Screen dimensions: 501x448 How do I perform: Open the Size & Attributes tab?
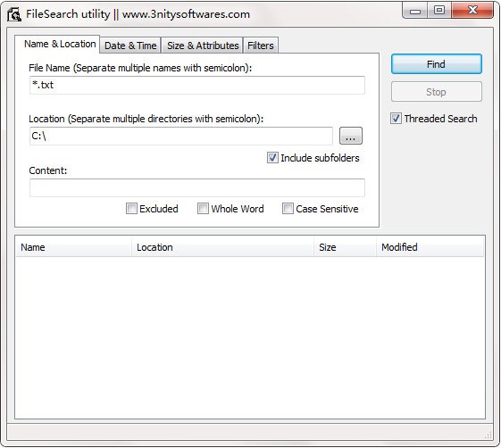click(203, 46)
